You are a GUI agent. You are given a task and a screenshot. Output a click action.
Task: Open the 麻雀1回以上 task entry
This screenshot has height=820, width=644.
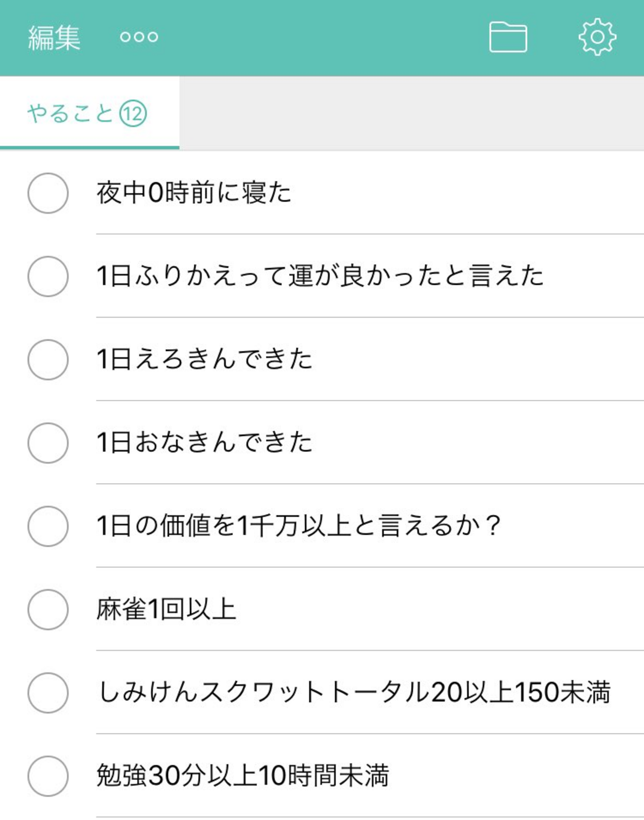point(166,609)
